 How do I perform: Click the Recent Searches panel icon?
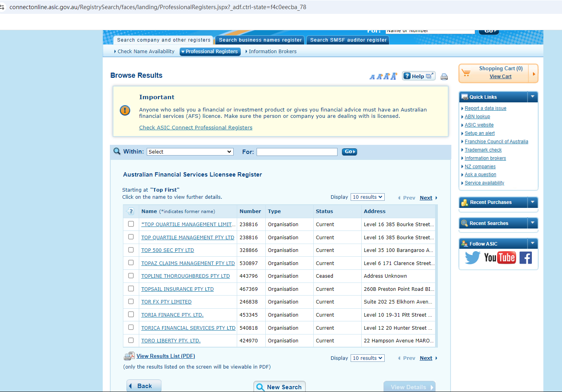point(464,223)
